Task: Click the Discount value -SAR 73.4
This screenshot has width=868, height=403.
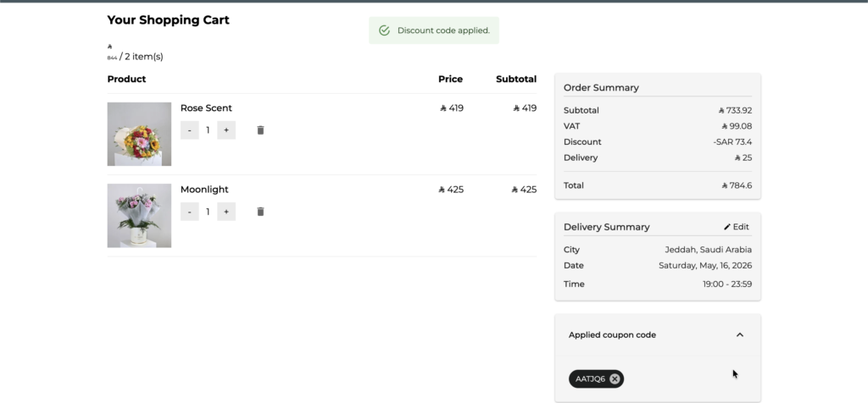Action: 732,141
